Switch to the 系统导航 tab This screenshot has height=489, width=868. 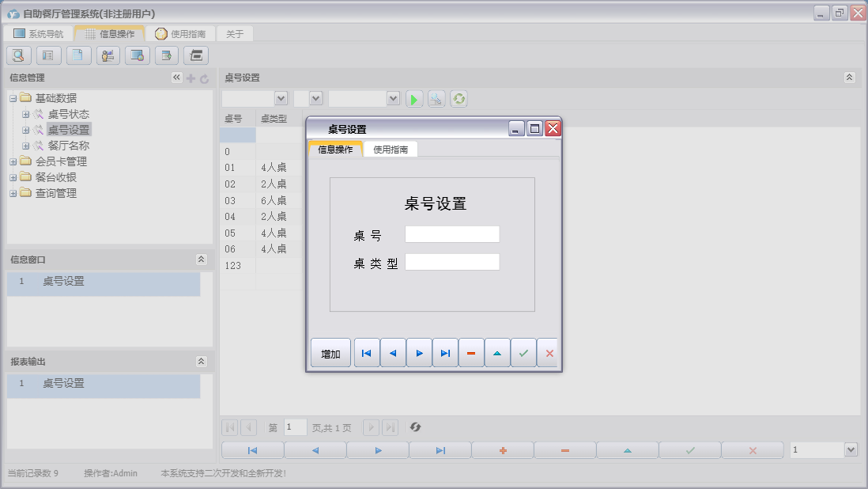[38, 34]
